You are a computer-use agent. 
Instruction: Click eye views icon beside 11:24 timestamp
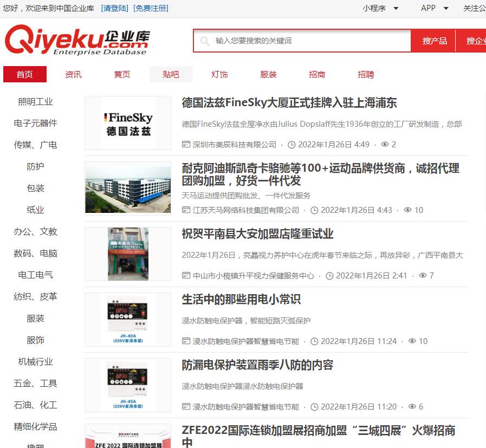pos(412,341)
